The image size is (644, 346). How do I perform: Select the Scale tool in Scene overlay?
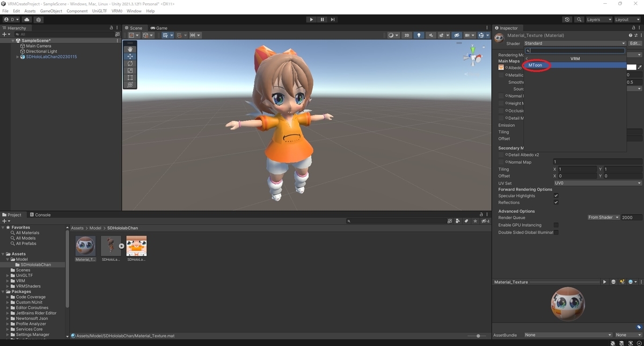tap(130, 70)
